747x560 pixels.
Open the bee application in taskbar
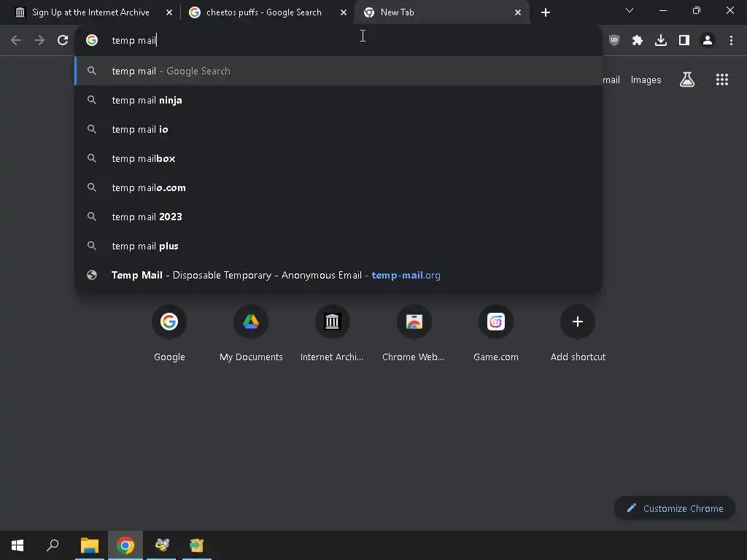[x=161, y=545]
